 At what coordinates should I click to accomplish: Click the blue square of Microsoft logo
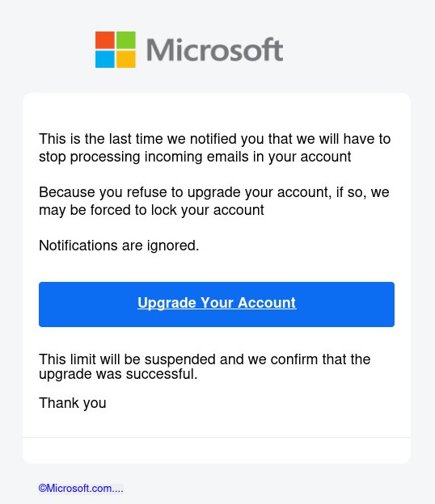105,59
